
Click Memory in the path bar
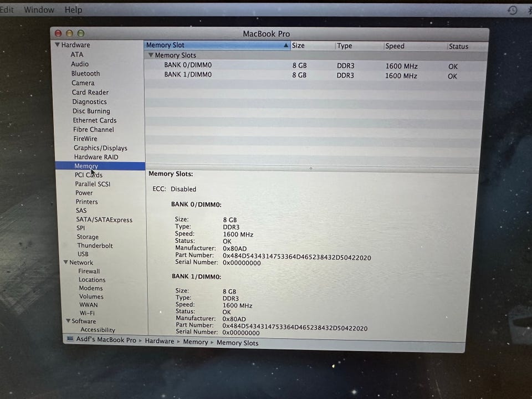pyautogui.click(x=196, y=342)
